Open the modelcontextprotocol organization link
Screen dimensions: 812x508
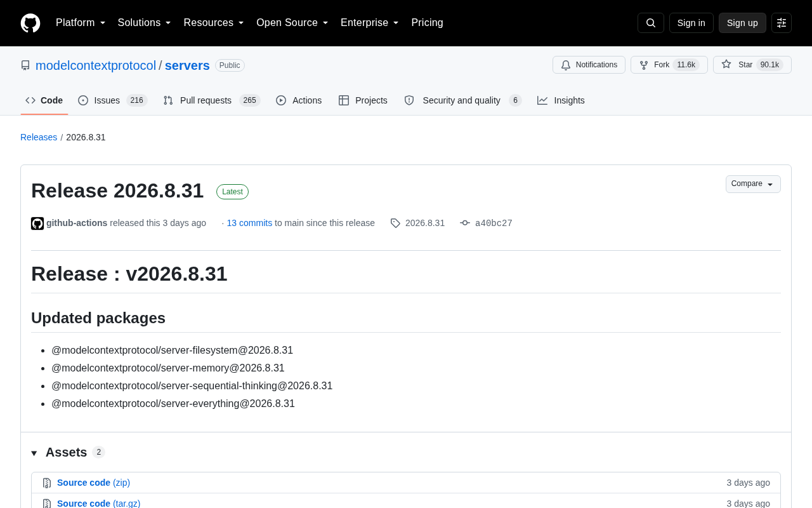(96, 65)
